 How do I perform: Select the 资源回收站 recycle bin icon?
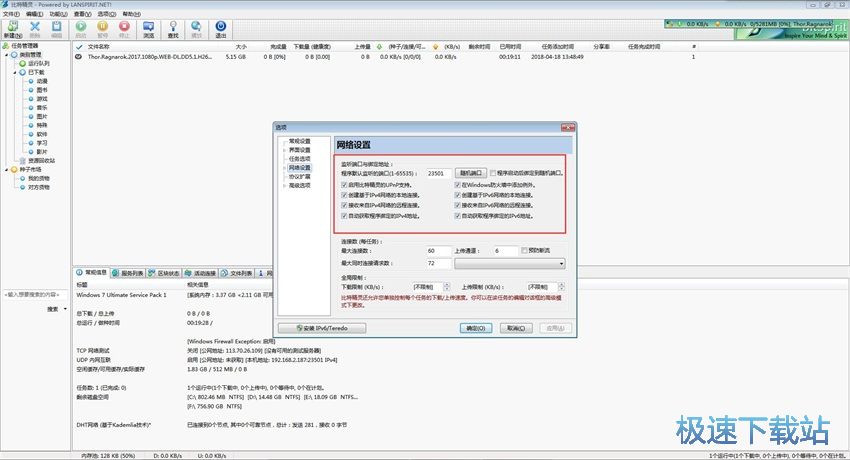click(23, 161)
